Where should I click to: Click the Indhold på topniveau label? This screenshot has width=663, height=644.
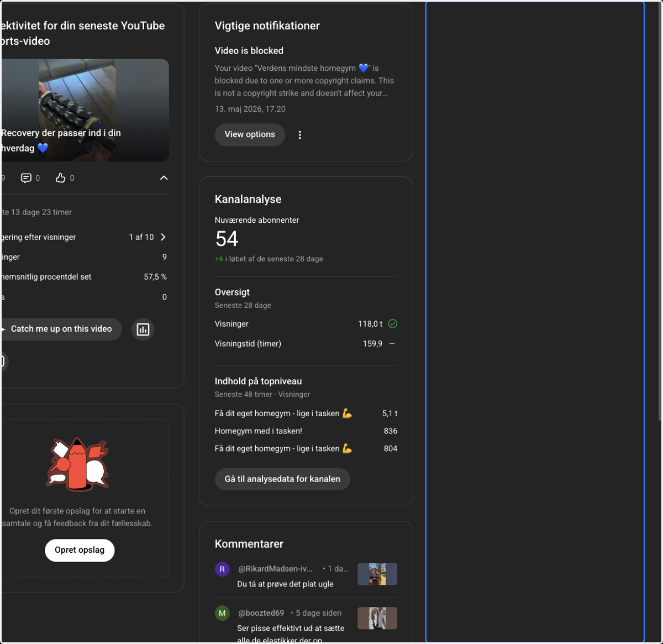click(x=258, y=381)
